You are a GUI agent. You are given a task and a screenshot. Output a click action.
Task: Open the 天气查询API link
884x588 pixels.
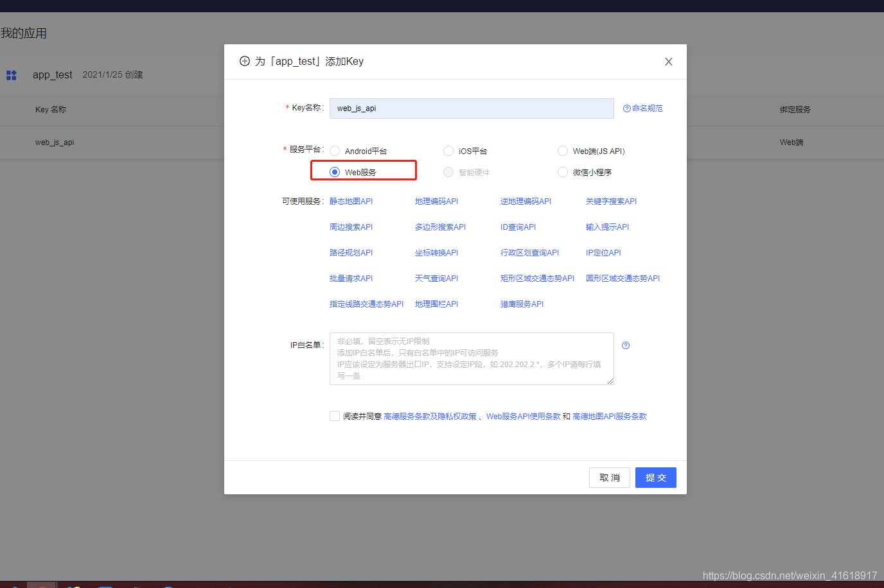(x=436, y=279)
